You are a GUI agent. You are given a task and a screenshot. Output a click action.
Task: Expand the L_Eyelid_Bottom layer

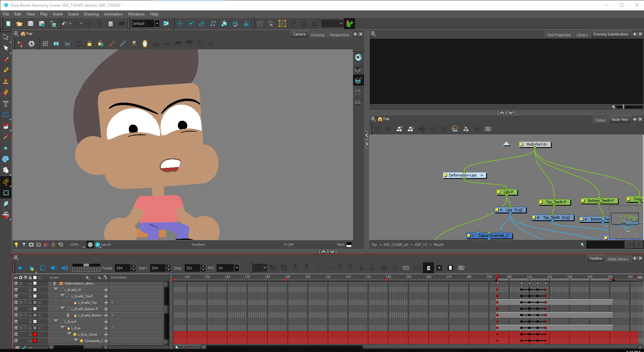click(x=68, y=315)
